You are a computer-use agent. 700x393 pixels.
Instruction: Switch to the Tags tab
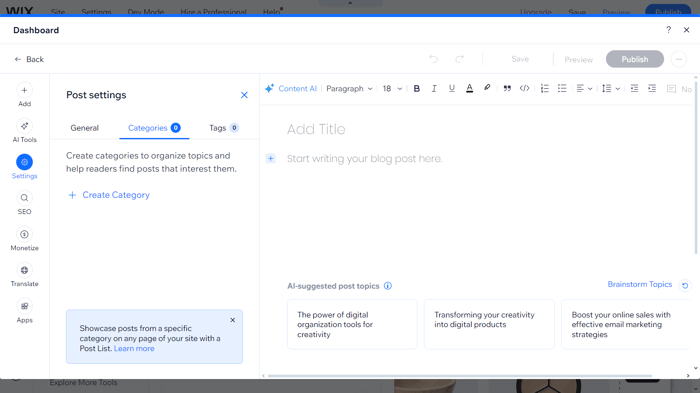click(x=224, y=128)
